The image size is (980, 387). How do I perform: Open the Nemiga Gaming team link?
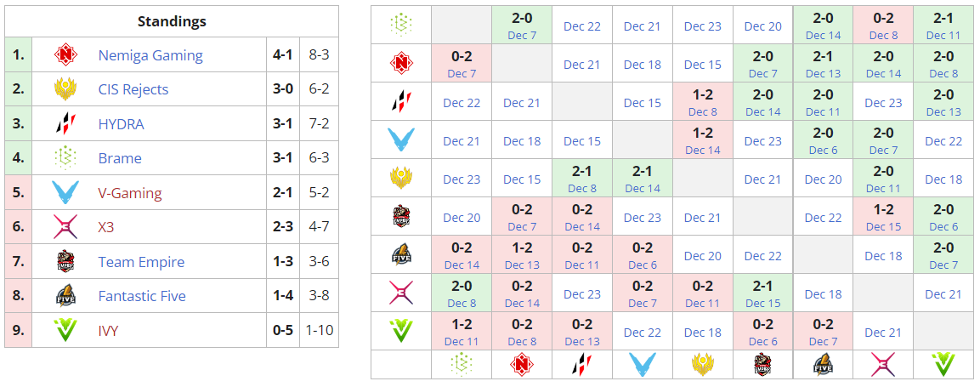[x=150, y=55]
